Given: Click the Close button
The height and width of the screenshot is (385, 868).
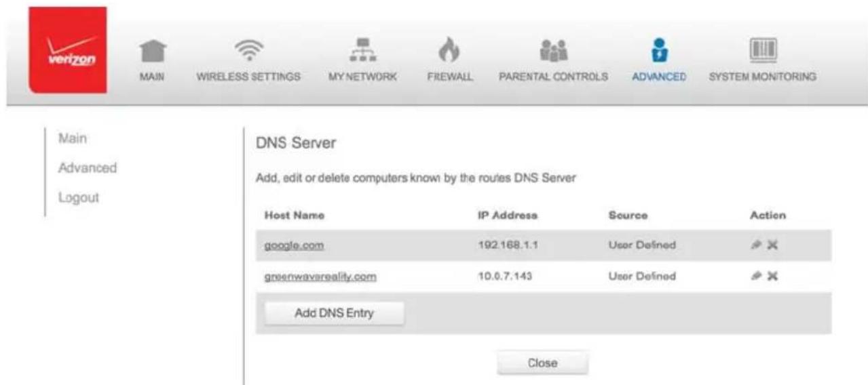Looking at the screenshot, I should 542,363.
